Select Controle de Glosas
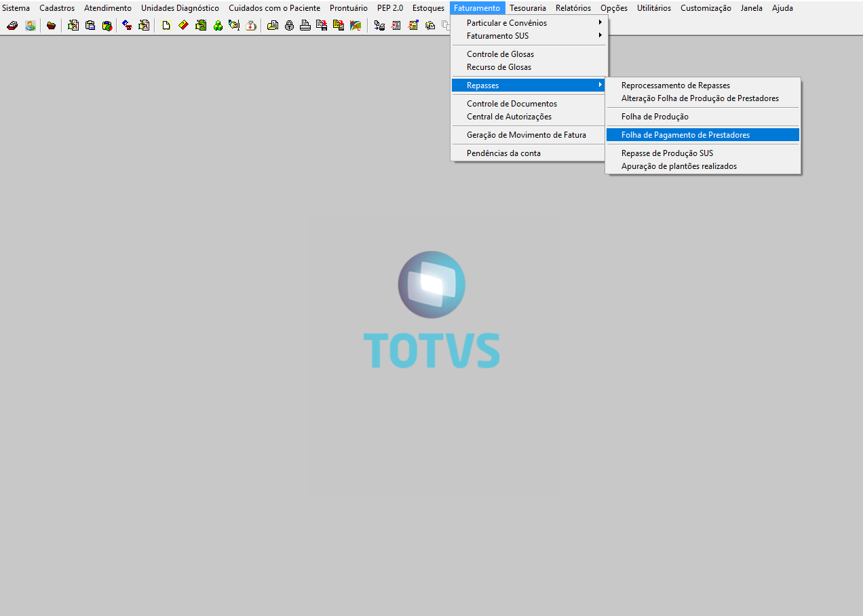Image resolution: width=863 pixels, height=616 pixels. click(x=529, y=54)
